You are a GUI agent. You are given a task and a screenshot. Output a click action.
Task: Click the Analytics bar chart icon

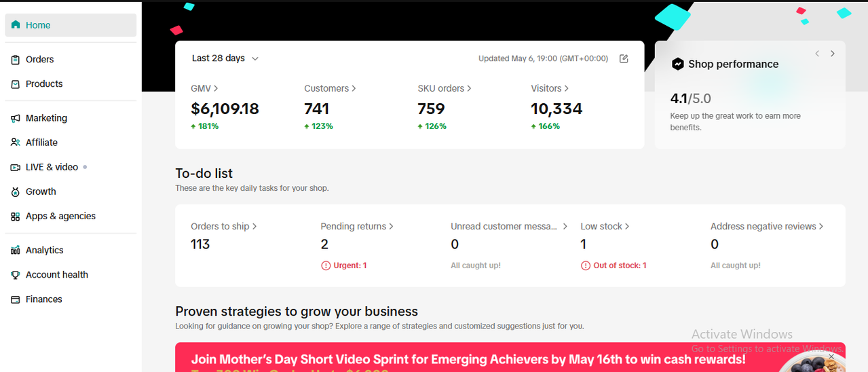[15, 250]
